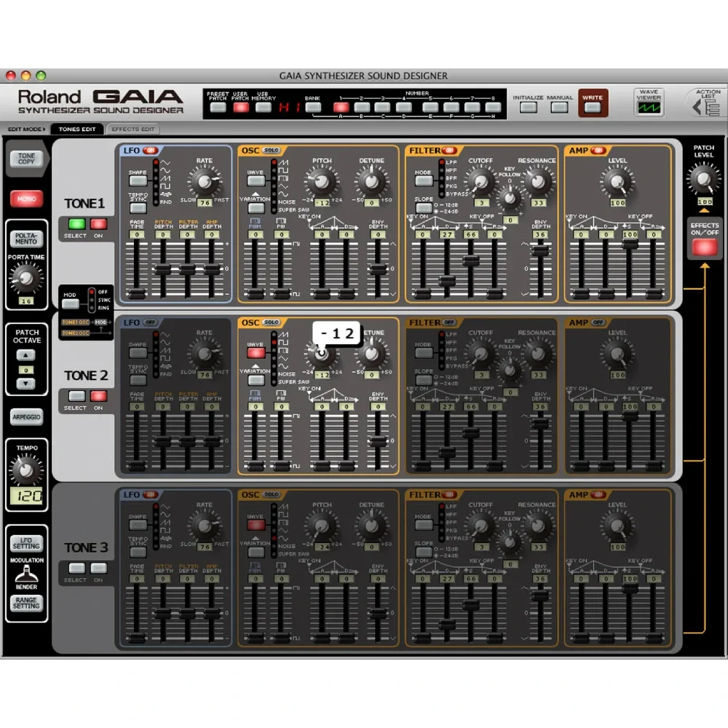Click Tone 1 Amp sustain slider
The image size is (728, 728).
click(630, 244)
